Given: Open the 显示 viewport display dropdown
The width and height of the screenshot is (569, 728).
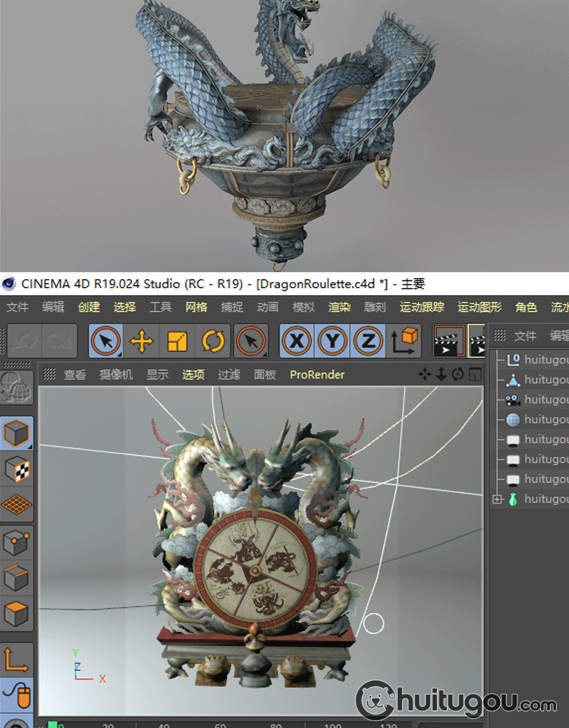Looking at the screenshot, I should click(158, 375).
